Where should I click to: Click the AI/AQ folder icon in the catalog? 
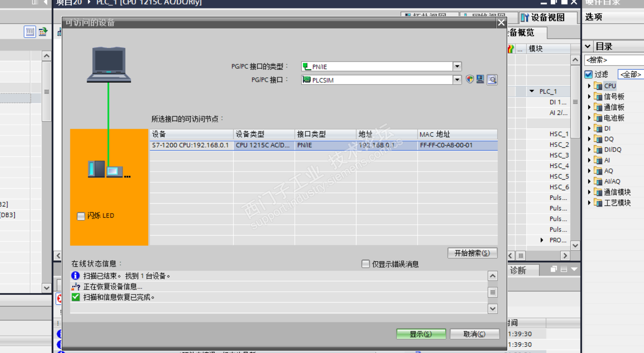coord(598,181)
